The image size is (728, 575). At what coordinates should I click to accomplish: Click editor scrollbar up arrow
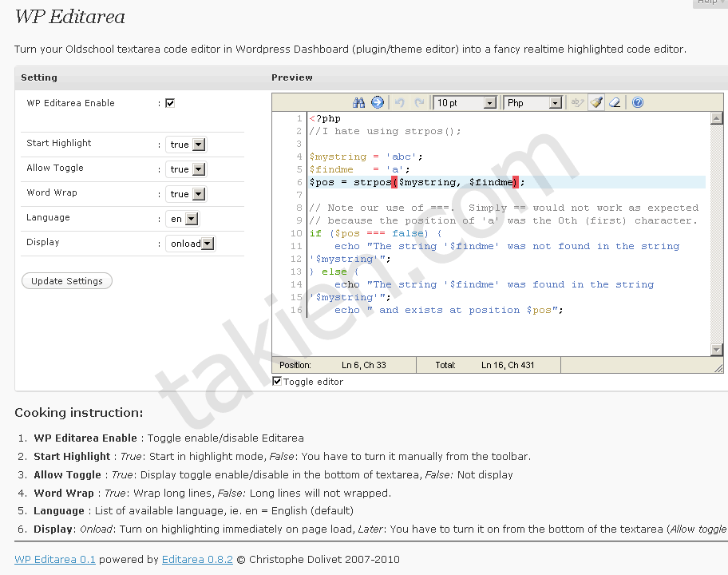(716, 118)
